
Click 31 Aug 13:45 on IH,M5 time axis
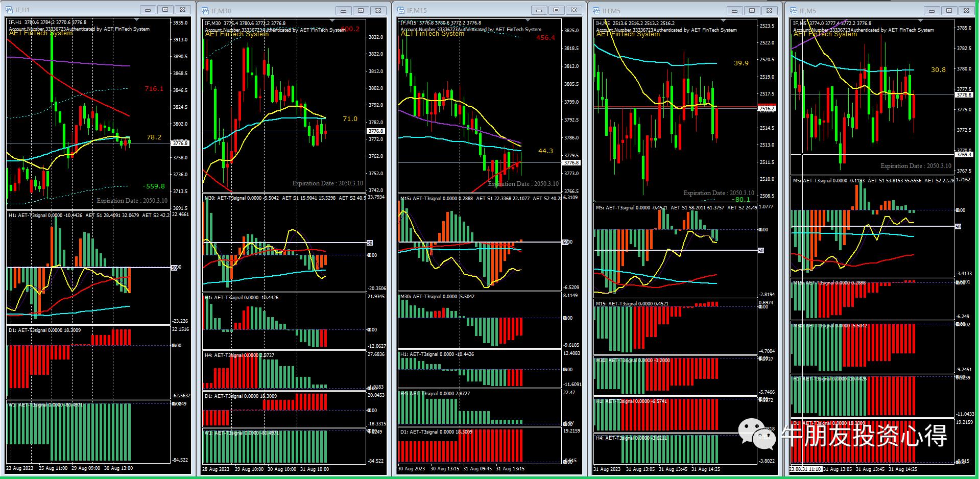(x=673, y=469)
